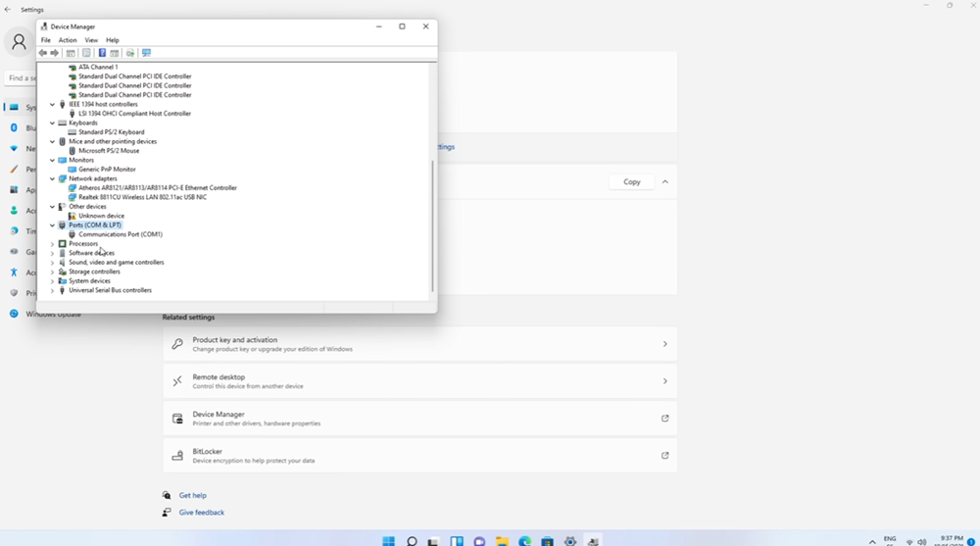
Task: Click the Device Manager vertical scrollbar
Action: [x=432, y=225]
